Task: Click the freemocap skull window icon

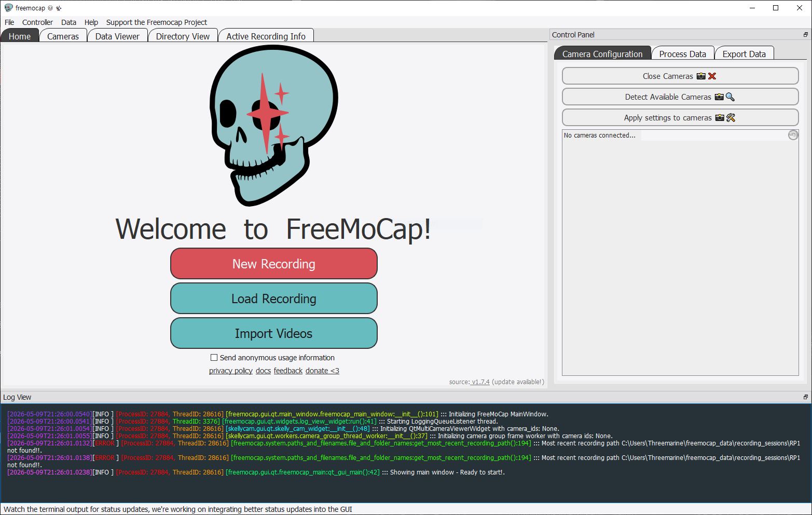Action: click(8, 8)
